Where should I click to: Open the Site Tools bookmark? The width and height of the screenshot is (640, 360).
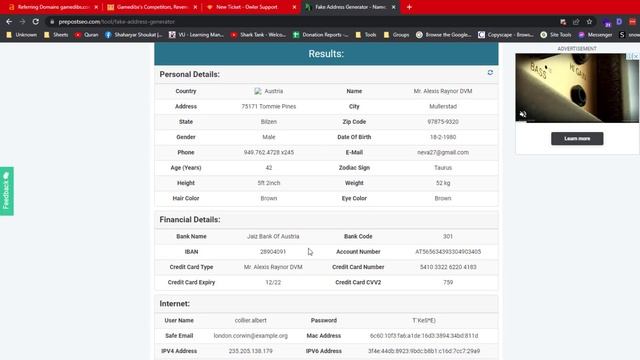556,35
